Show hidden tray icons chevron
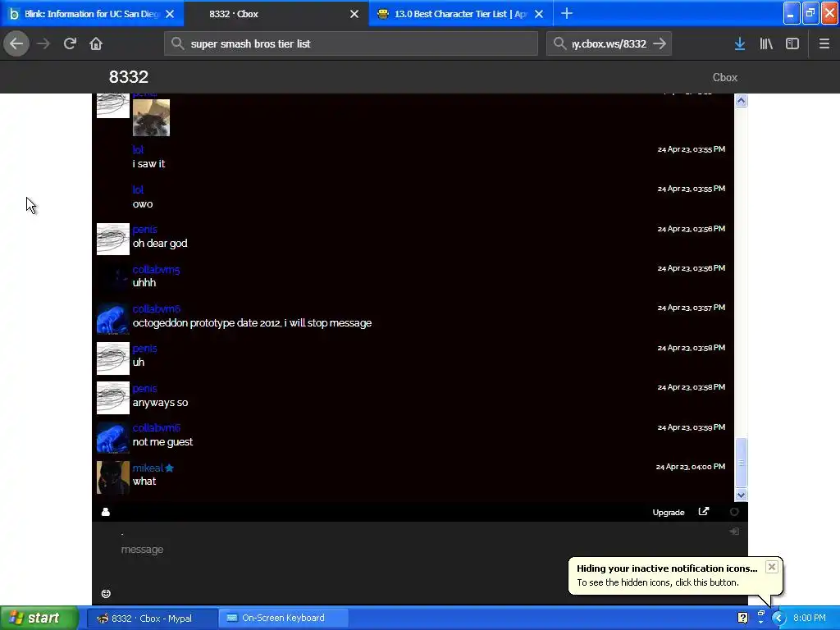The width and height of the screenshot is (840, 630). tap(778, 619)
